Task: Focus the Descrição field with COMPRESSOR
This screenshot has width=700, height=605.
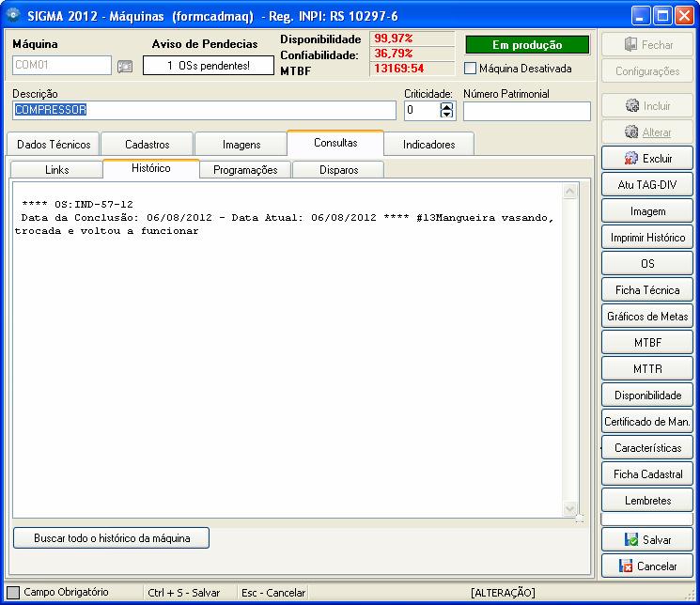Action: pos(204,110)
